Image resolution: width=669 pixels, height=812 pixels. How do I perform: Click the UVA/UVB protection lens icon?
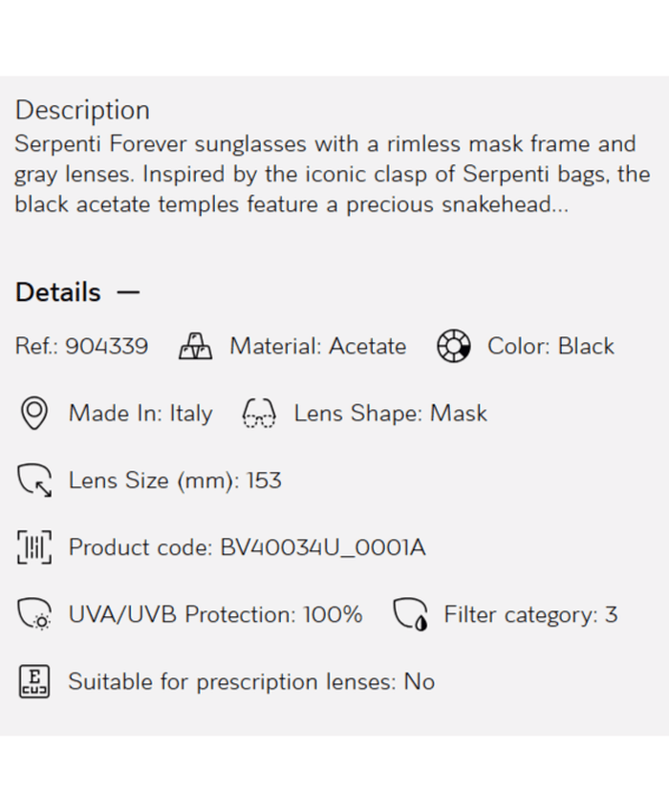34,615
